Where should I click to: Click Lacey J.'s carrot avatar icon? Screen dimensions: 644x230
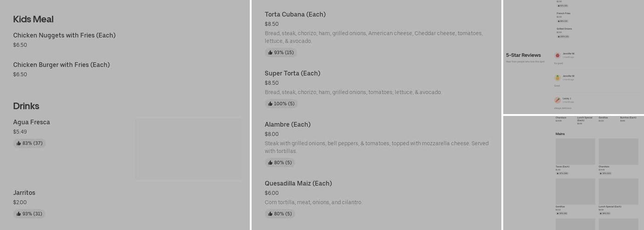tap(558, 100)
